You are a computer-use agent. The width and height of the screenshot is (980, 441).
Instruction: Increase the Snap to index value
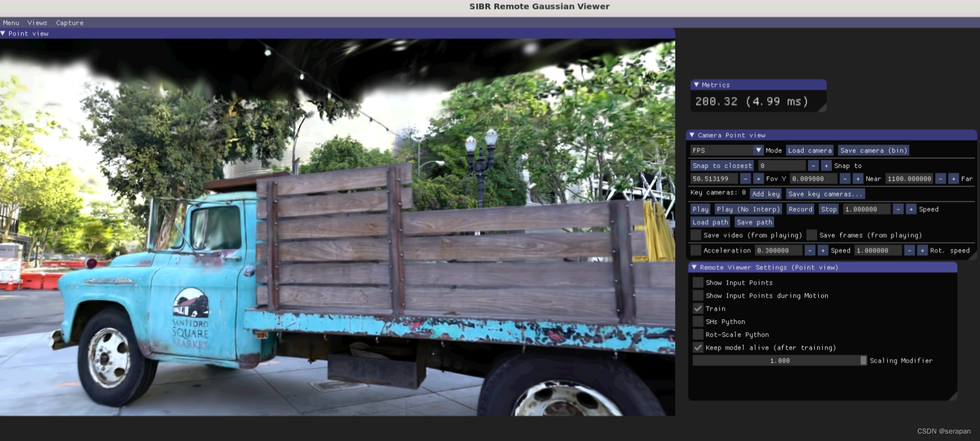pos(826,166)
